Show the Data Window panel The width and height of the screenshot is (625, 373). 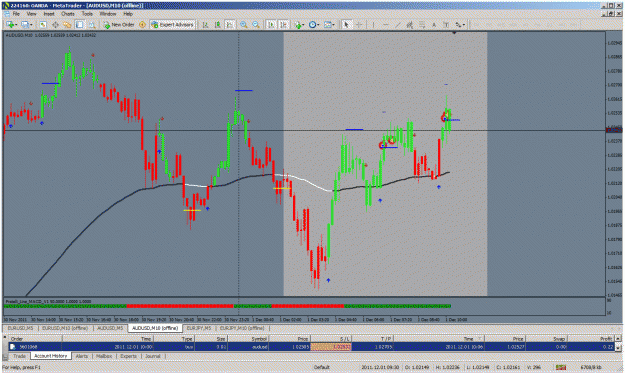click(x=55, y=25)
